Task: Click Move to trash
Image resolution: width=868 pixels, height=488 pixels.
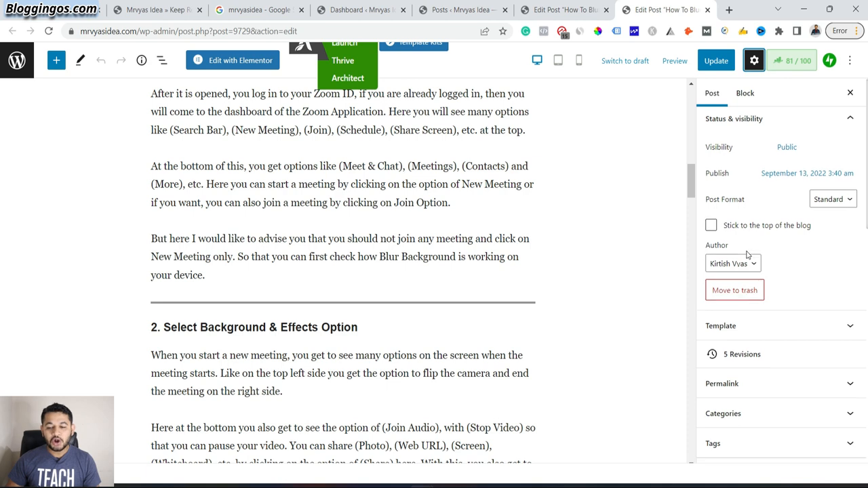Action: coord(734,290)
